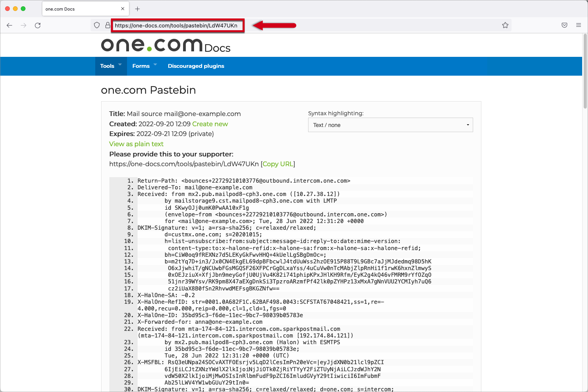This screenshot has height=392, width=588.
Task: Open View as plain text
Action: point(136,144)
